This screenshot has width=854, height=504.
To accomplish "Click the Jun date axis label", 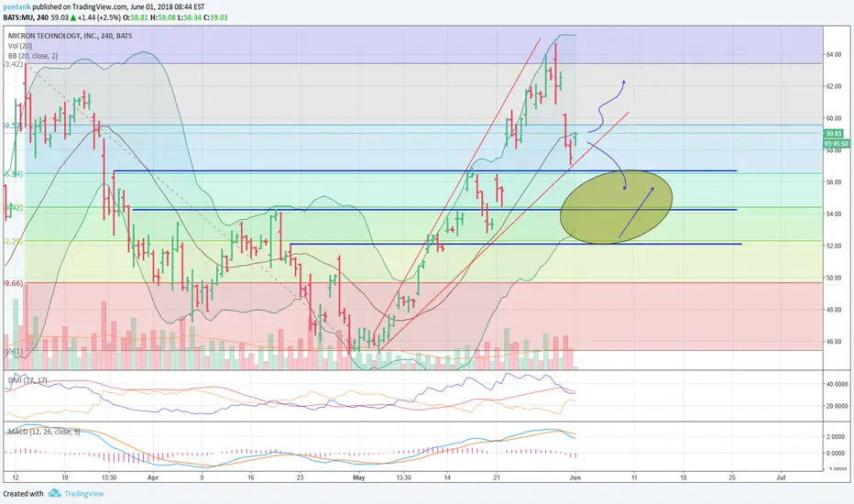I will pos(575,477).
